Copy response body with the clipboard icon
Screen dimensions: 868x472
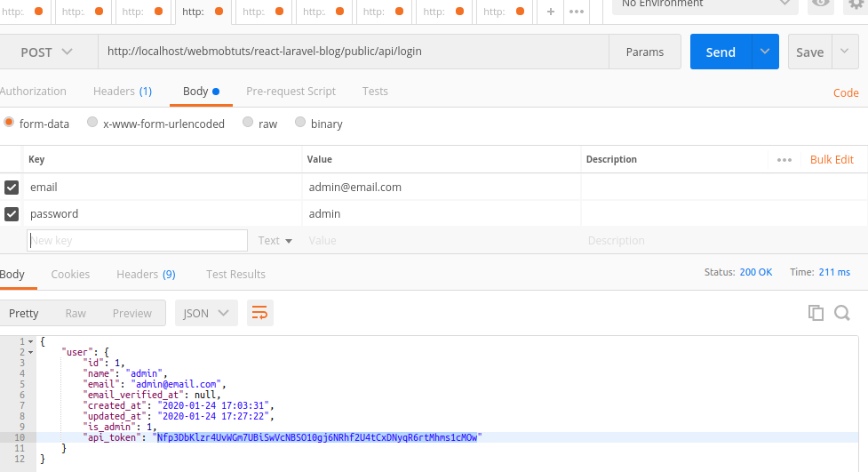pyautogui.click(x=816, y=313)
